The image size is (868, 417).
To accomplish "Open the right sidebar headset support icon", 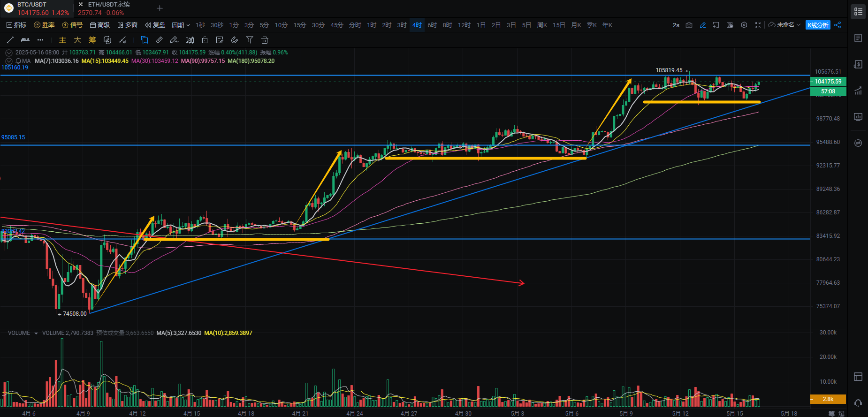I will (x=858, y=403).
